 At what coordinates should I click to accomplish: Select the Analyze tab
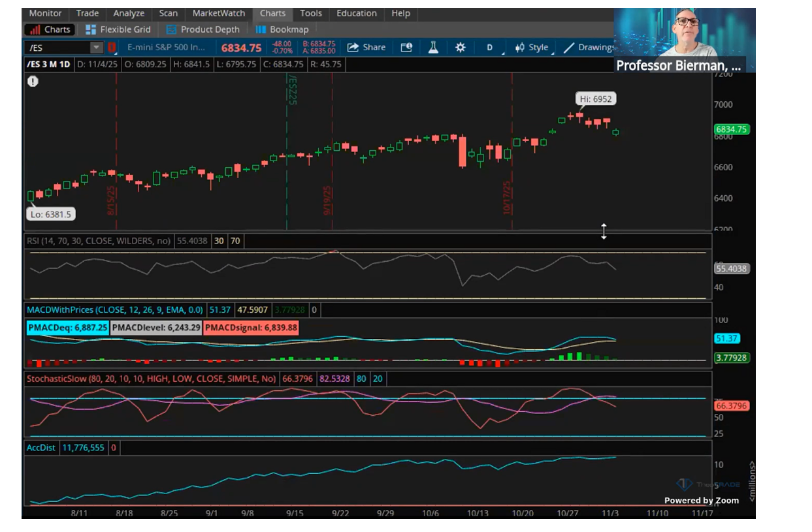[x=129, y=13]
